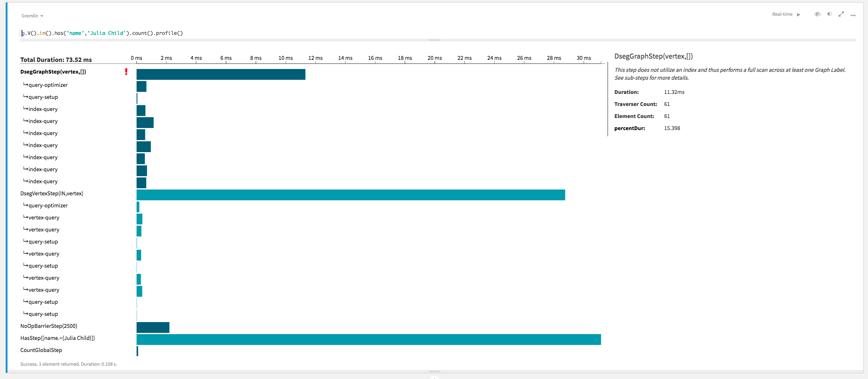The height and width of the screenshot is (379, 868).
Task: Run the query using the Real-time play button
Action: point(799,14)
